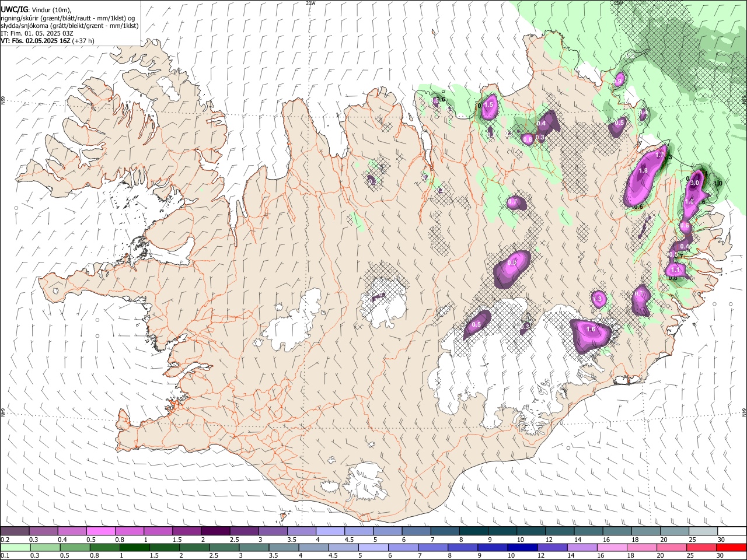
Task: Click the 'slydda/snjókoma' legend description line
Action: pyautogui.click(x=69, y=26)
